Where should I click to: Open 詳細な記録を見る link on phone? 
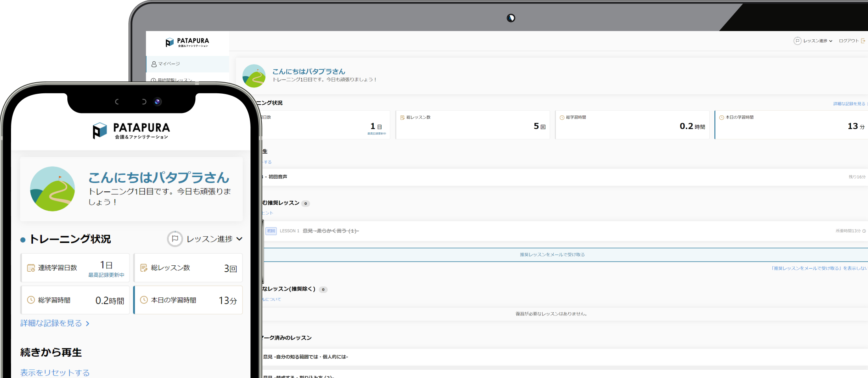[55, 323]
